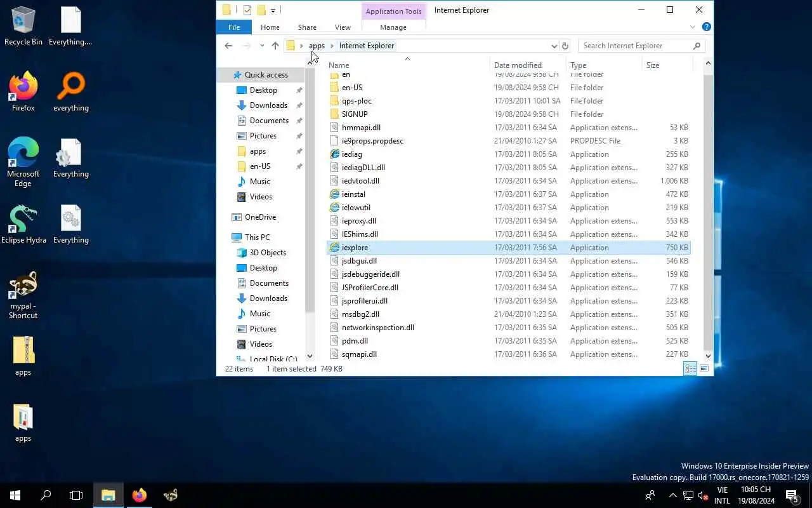Select the mypal - Shortcut desktop icon
Viewport: 812px width, 508px height.
pyautogui.click(x=23, y=295)
